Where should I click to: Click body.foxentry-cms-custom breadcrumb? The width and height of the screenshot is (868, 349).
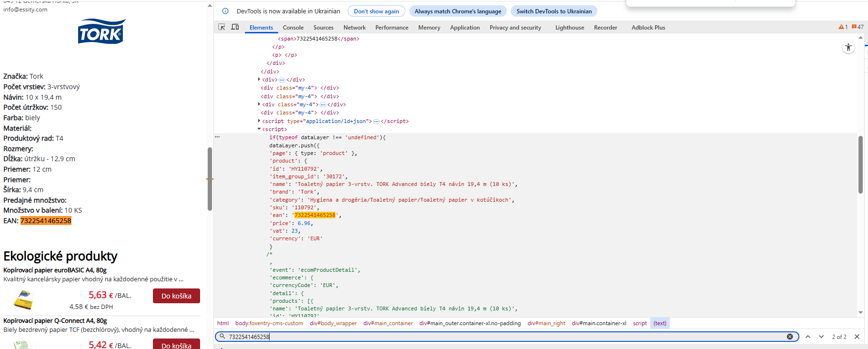pyautogui.click(x=269, y=323)
